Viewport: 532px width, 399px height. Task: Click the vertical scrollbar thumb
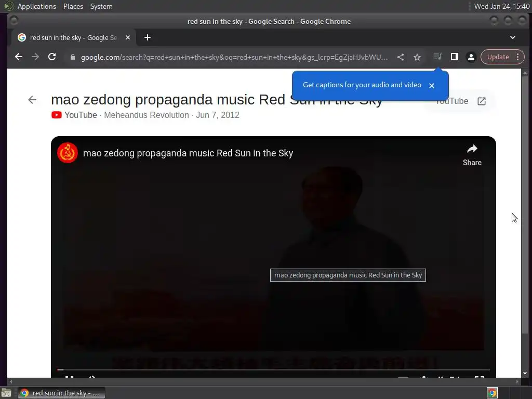[525, 205]
